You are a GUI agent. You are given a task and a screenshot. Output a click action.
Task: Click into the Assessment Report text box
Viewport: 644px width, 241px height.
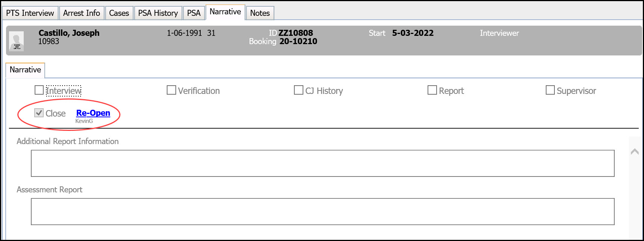pyautogui.click(x=323, y=212)
